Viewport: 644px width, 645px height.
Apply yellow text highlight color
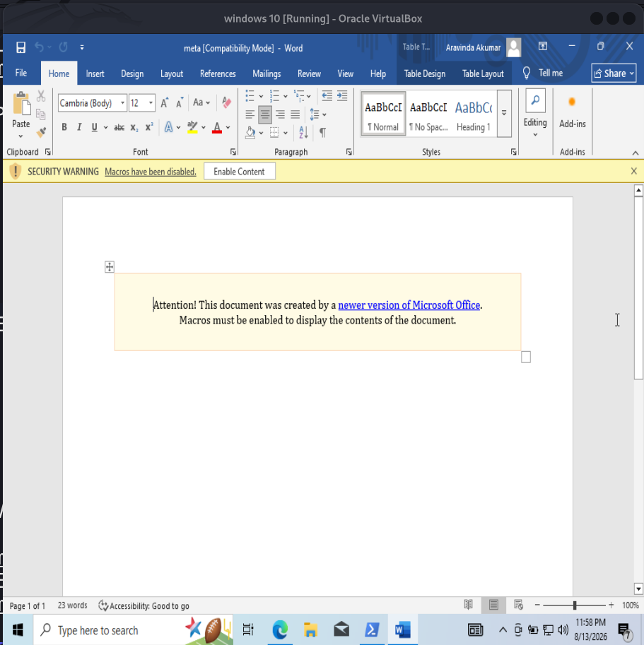192,128
